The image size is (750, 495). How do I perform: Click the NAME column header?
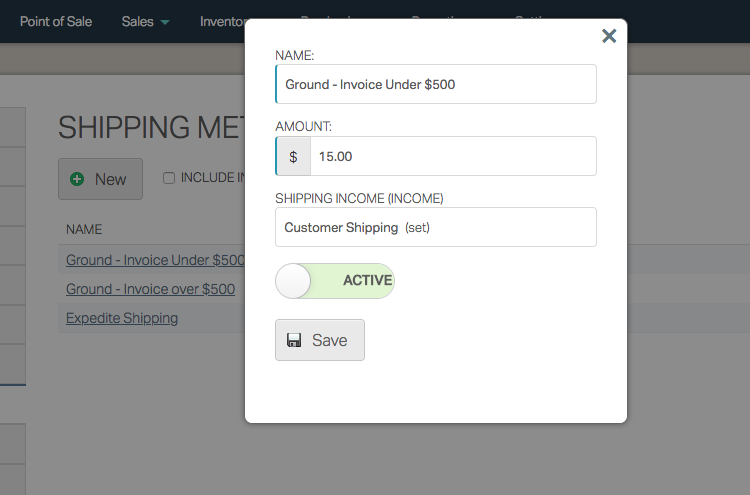84,230
